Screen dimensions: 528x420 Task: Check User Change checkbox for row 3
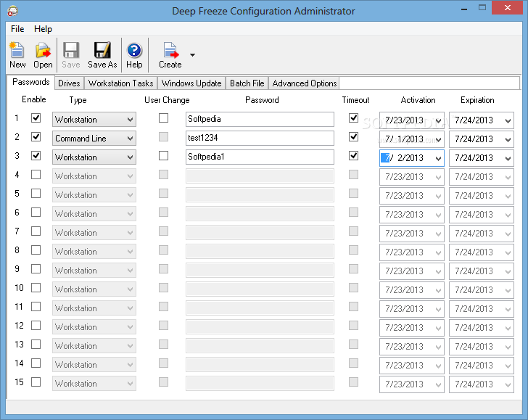tap(164, 156)
